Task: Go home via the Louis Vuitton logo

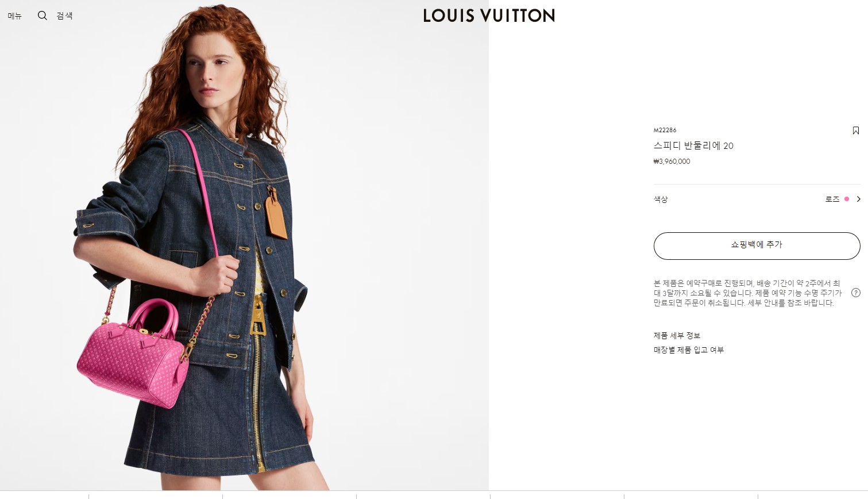Action: (x=489, y=16)
